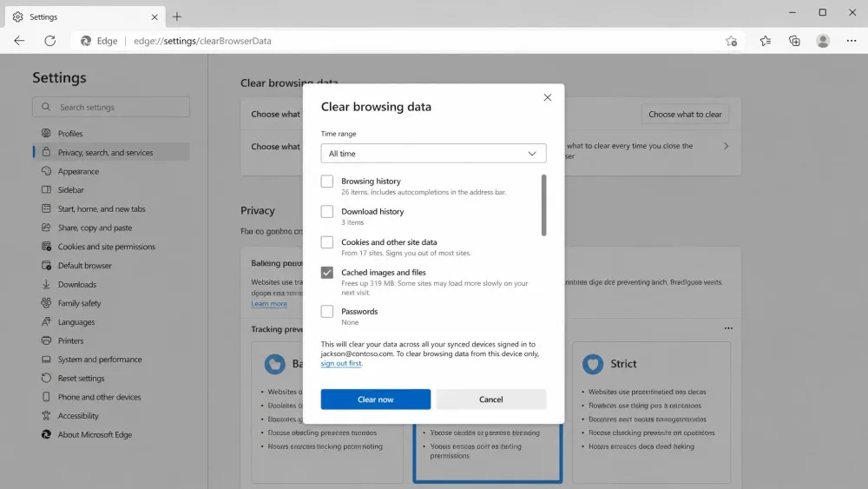Image resolution: width=868 pixels, height=489 pixels.
Task: Click the dialog list scrollbar
Action: click(543, 205)
